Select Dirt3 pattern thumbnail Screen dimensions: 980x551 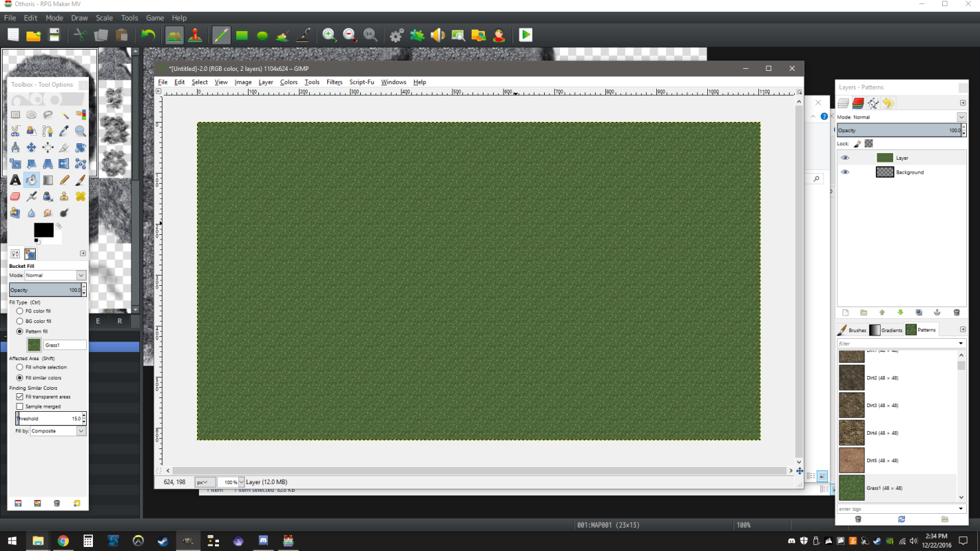point(852,405)
